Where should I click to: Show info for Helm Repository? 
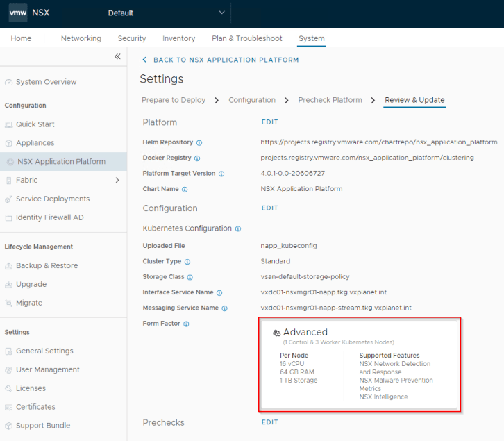[x=199, y=143]
